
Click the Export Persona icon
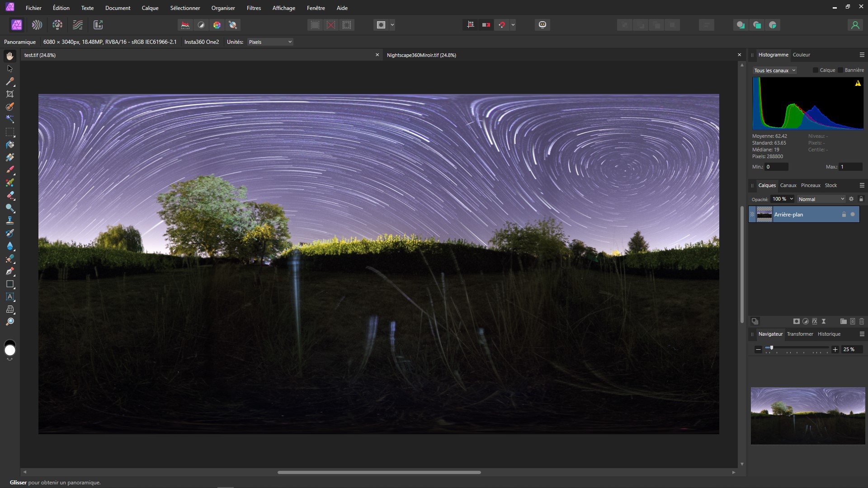point(98,25)
